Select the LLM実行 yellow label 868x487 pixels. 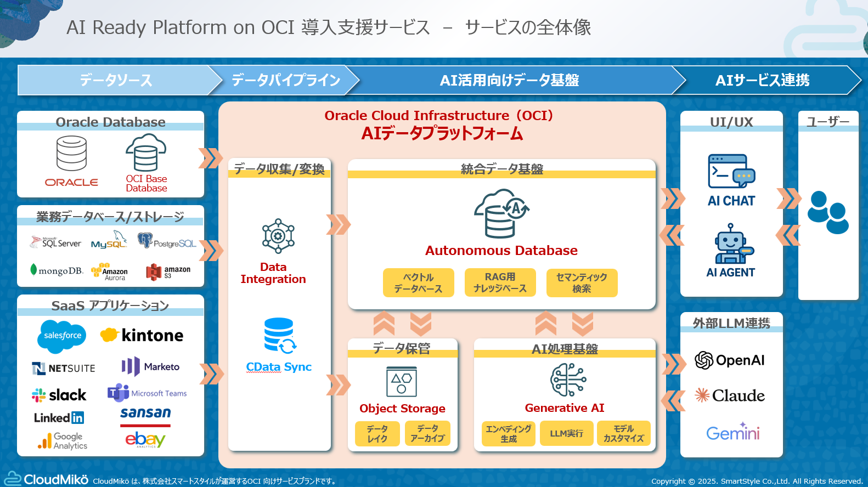pos(566,433)
